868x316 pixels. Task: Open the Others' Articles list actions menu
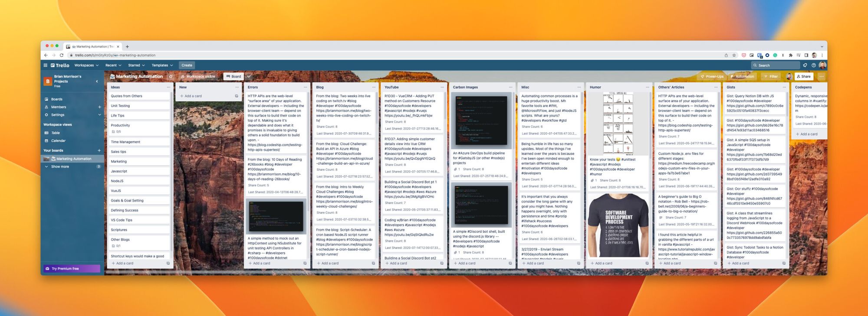(716, 87)
